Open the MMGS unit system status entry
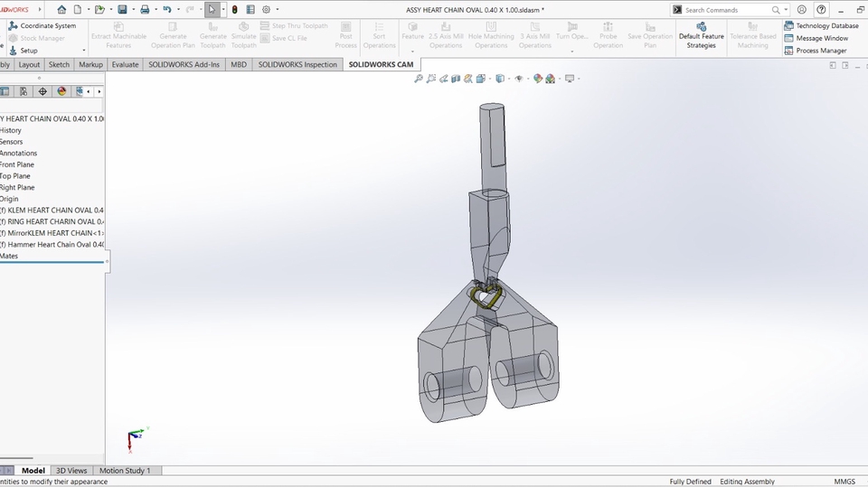This screenshot has height=487, width=868. click(x=844, y=482)
